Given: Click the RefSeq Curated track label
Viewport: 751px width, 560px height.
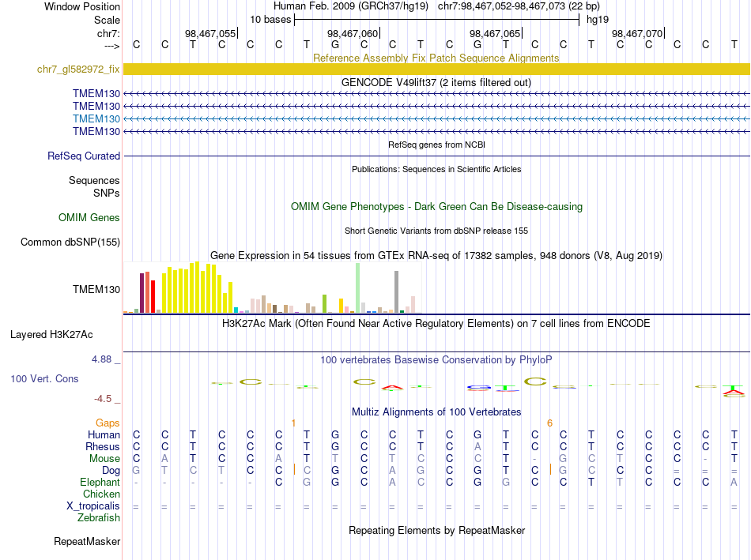Looking at the screenshot, I should click(x=84, y=156).
